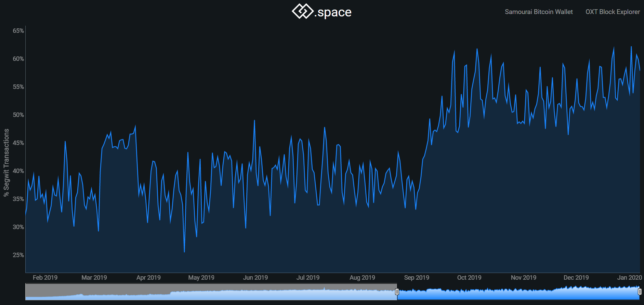Grab the right range selector handle
The width and height of the screenshot is (644, 305).
click(x=640, y=292)
